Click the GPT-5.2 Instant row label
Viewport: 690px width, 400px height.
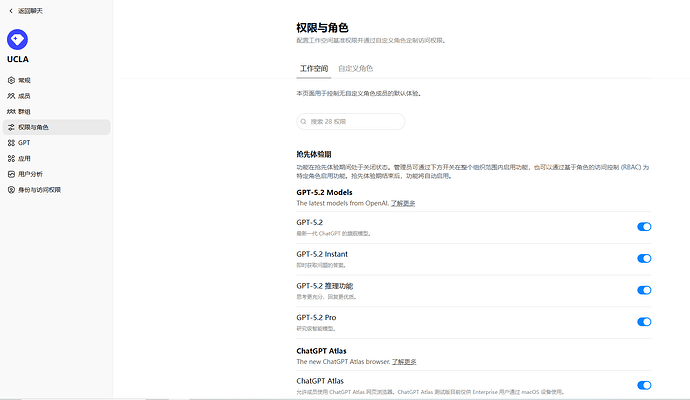[x=322, y=254]
